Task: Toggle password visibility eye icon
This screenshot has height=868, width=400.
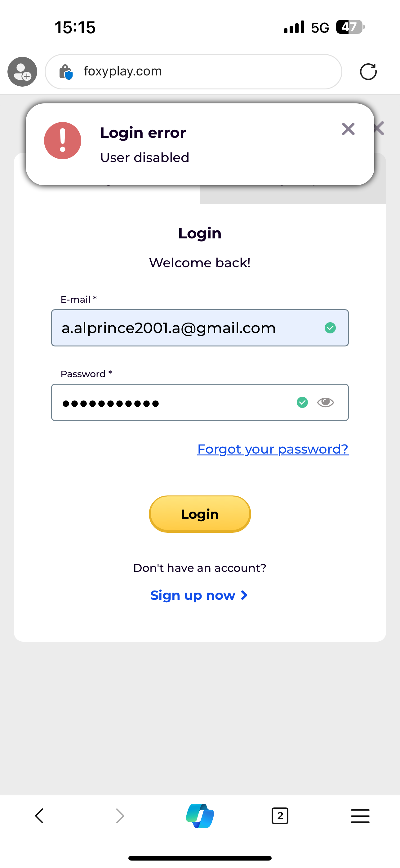Action: coord(325,402)
